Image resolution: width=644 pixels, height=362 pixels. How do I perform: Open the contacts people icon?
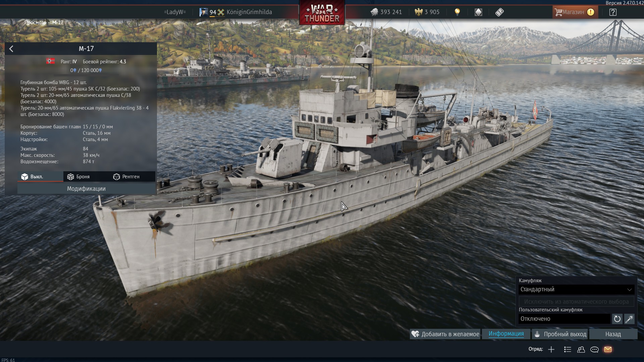581,350
